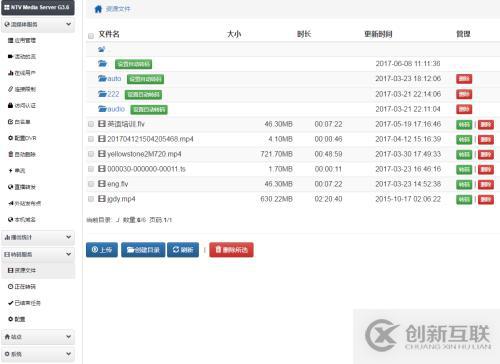Click the film icon beside yellowstone2M720.mp4

click(x=102, y=154)
